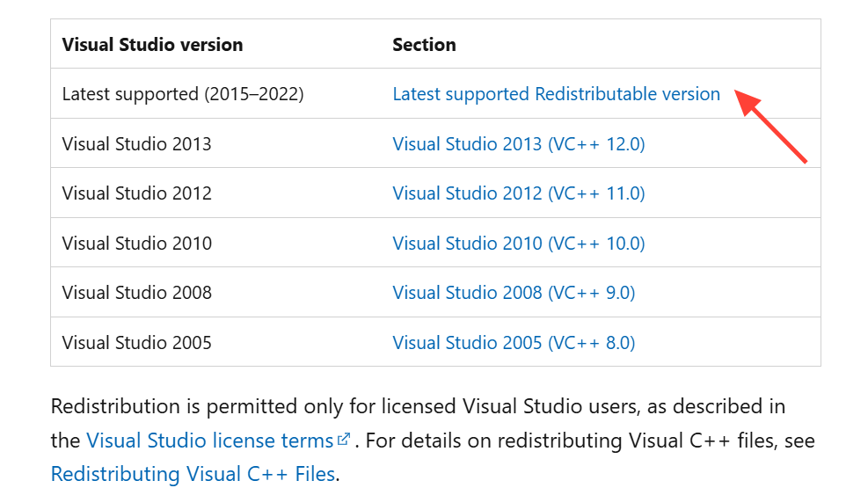868x488 pixels.
Task: Select the "Latest supported (2015–2022)" table cell
Action: click(183, 94)
